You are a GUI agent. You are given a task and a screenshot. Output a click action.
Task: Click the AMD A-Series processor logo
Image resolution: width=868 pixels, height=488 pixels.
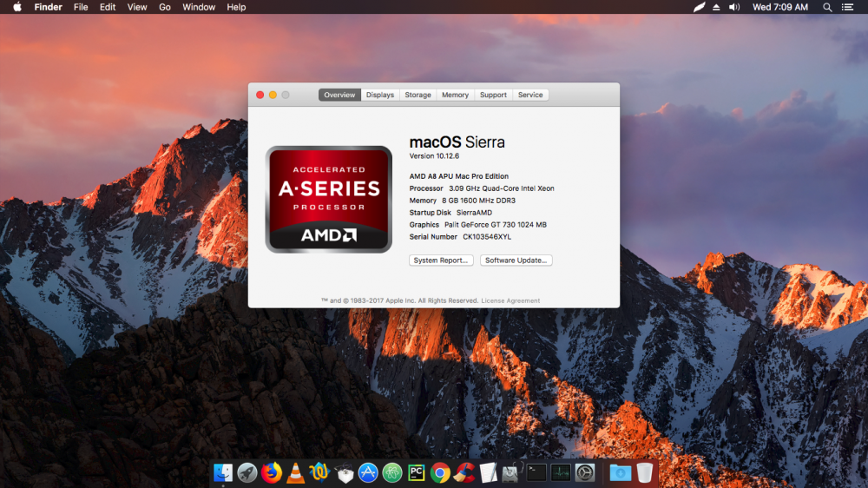[329, 200]
